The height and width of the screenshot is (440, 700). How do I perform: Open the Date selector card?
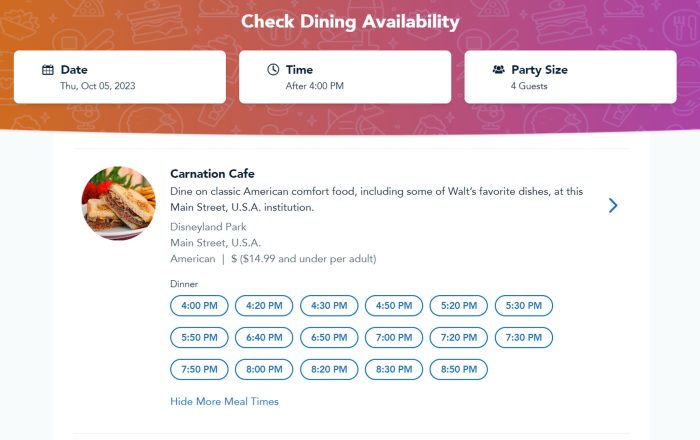pos(120,77)
